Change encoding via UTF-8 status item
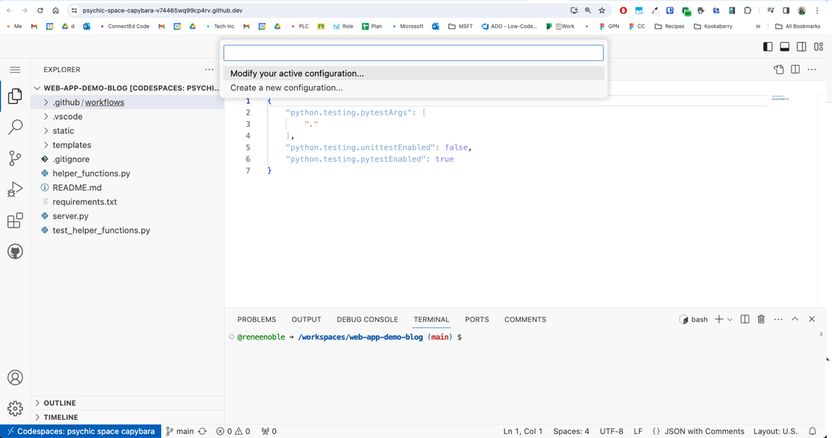832x438 pixels. pyautogui.click(x=611, y=431)
